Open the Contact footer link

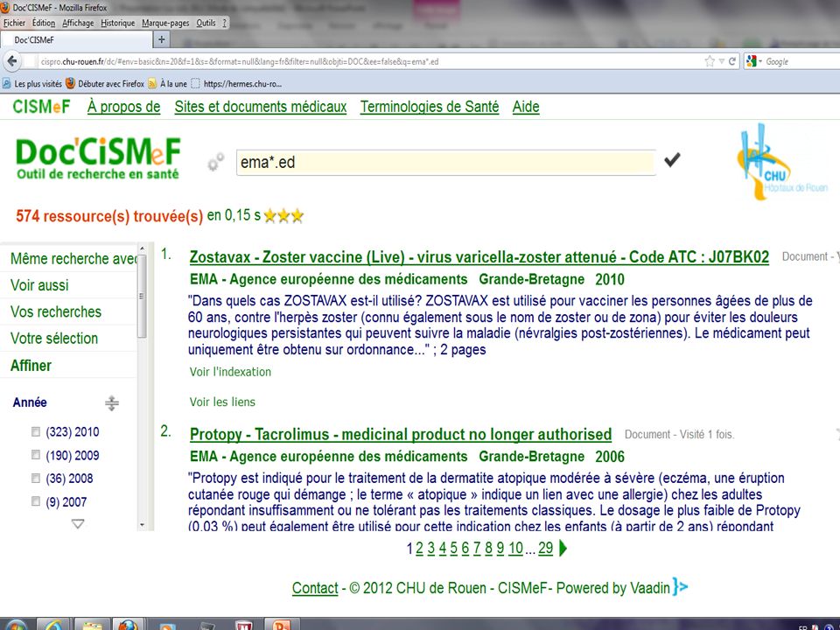point(315,588)
